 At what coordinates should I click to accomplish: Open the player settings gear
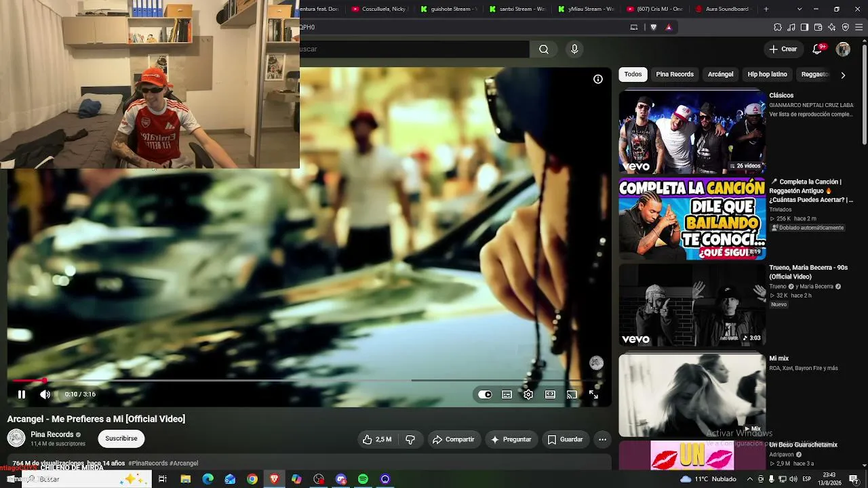528,394
